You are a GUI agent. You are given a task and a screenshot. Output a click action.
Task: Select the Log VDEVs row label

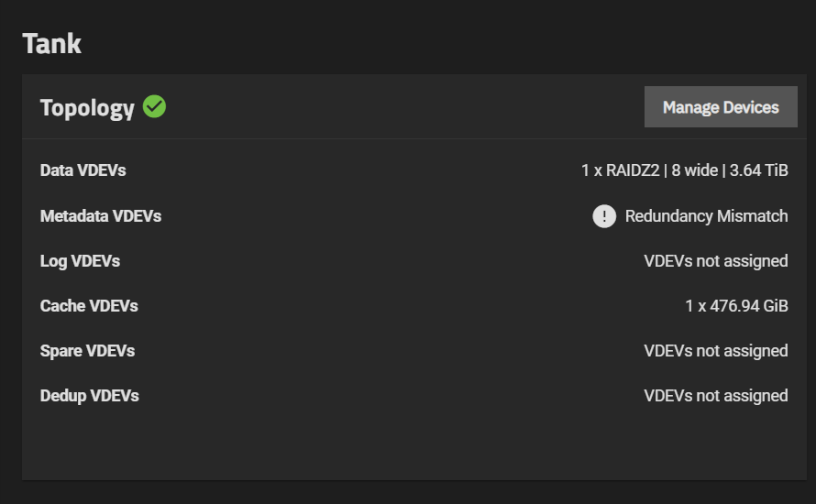[x=80, y=261]
